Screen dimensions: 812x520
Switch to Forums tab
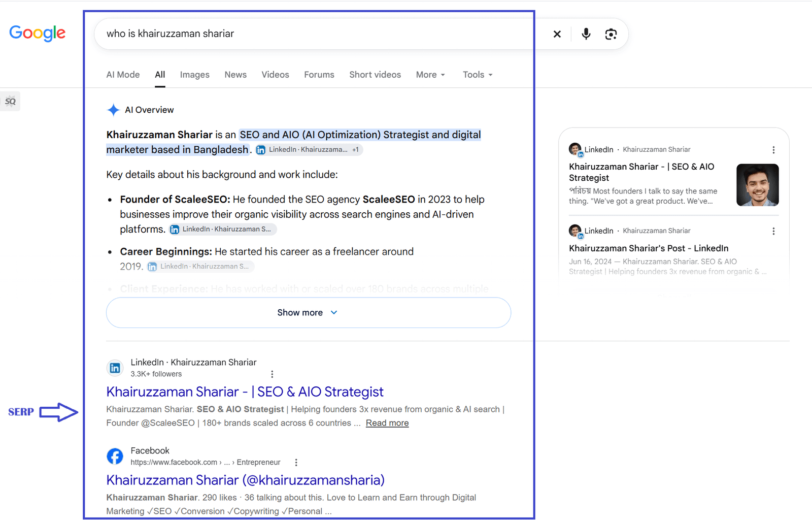coord(319,75)
